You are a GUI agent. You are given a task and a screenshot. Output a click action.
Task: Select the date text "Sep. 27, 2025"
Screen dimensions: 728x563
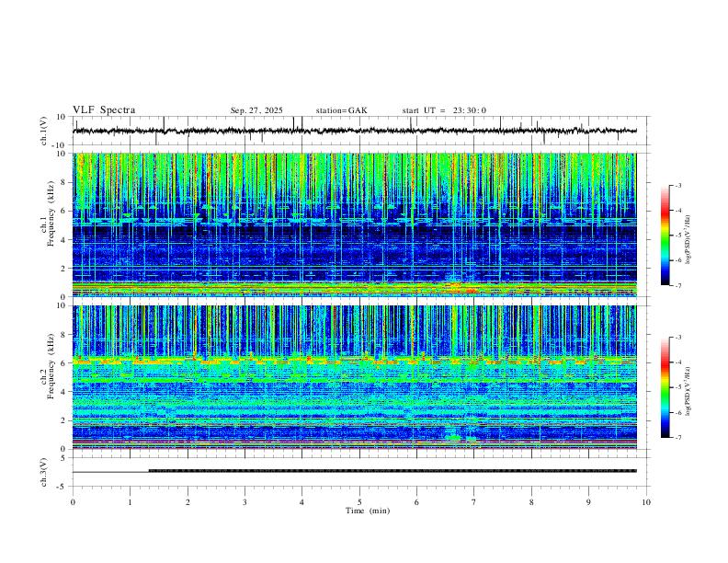pyautogui.click(x=256, y=110)
